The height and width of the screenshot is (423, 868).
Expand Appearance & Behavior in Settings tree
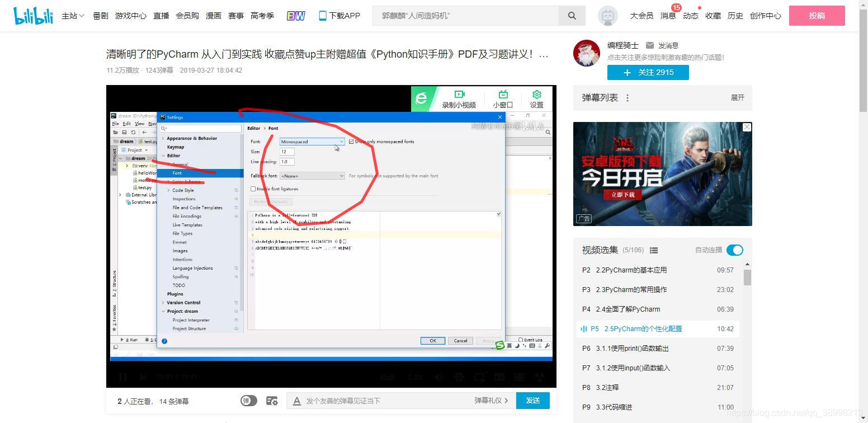pos(163,138)
